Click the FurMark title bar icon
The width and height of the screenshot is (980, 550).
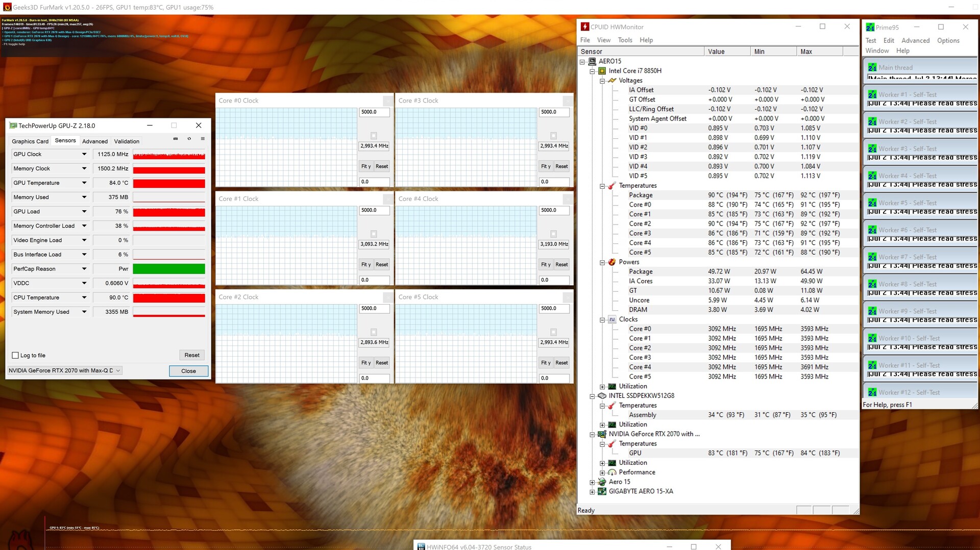tap(7, 7)
